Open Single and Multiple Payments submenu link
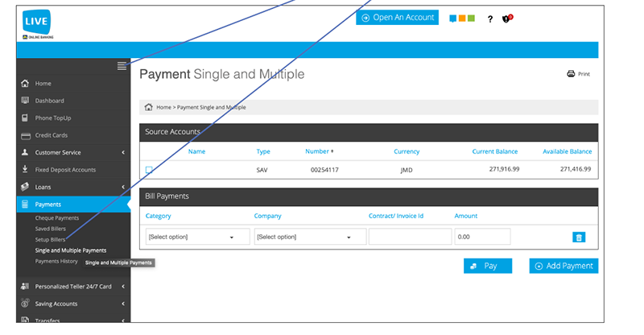The height and width of the screenshot is (335, 644). tap(71, 250)
